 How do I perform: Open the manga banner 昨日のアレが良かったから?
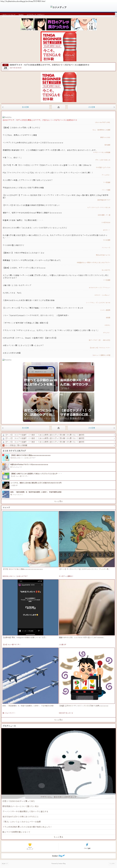[59, 25]
